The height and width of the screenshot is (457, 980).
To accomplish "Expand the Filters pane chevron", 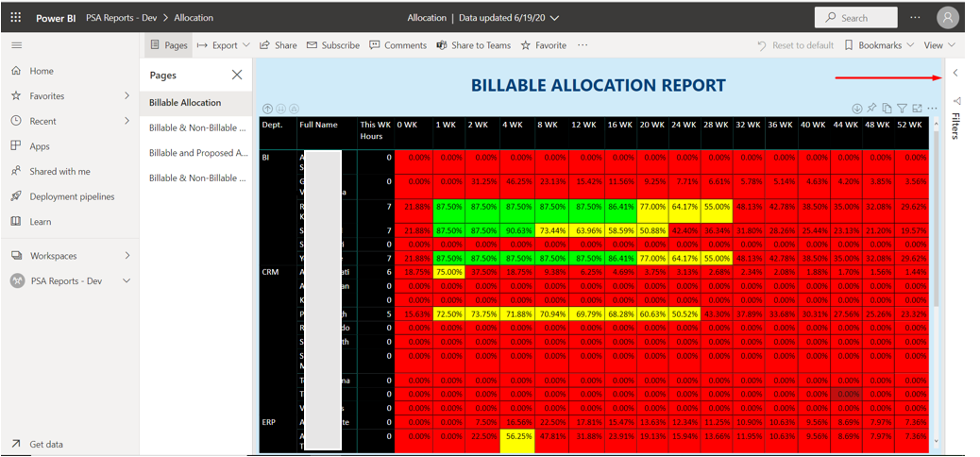I will 955,74.
